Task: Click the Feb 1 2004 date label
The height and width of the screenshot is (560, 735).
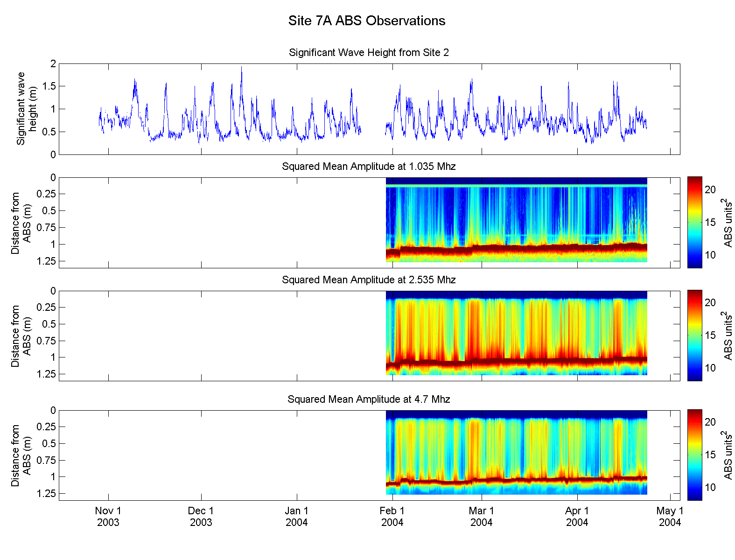Action: click(x=392, y=517)
